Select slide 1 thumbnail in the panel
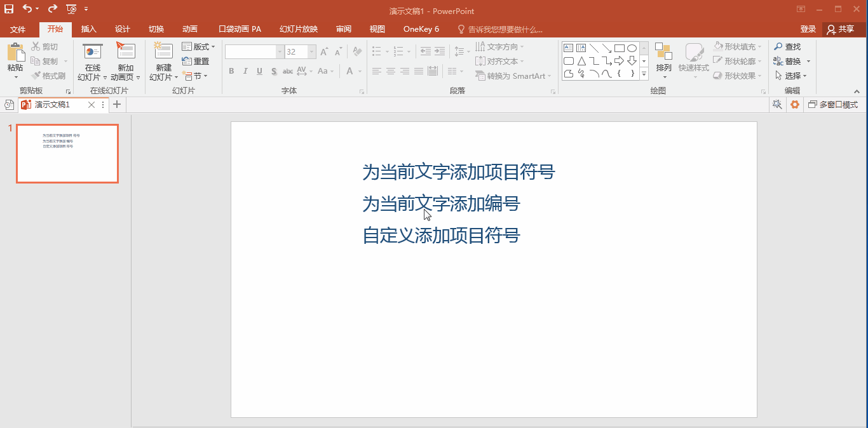868x428 pixels. (67, 154)
